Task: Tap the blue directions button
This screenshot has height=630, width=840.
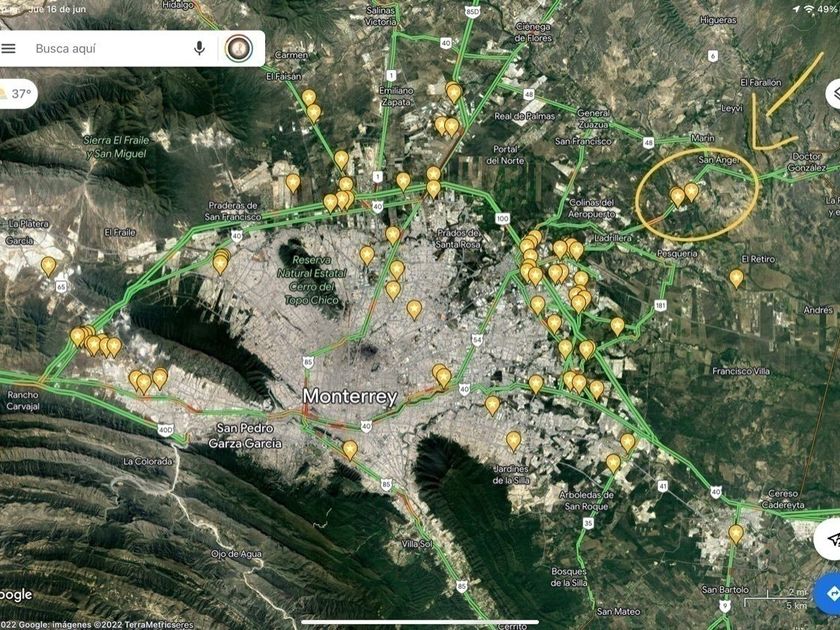Action: point(828,593)
